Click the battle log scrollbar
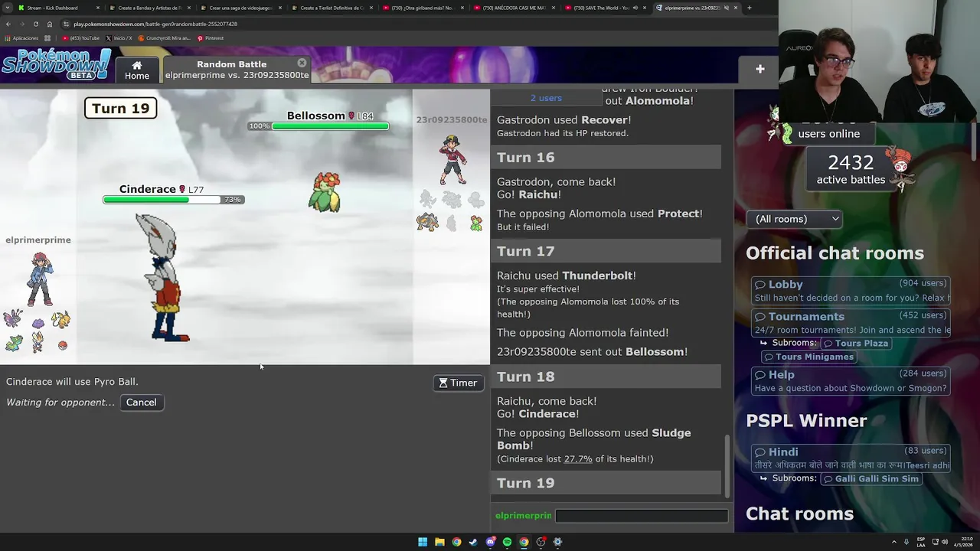 tap(728, 465)
